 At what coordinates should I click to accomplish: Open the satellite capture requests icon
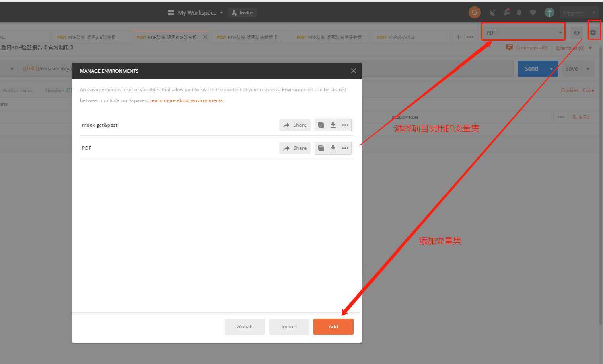tap(492, 12)
